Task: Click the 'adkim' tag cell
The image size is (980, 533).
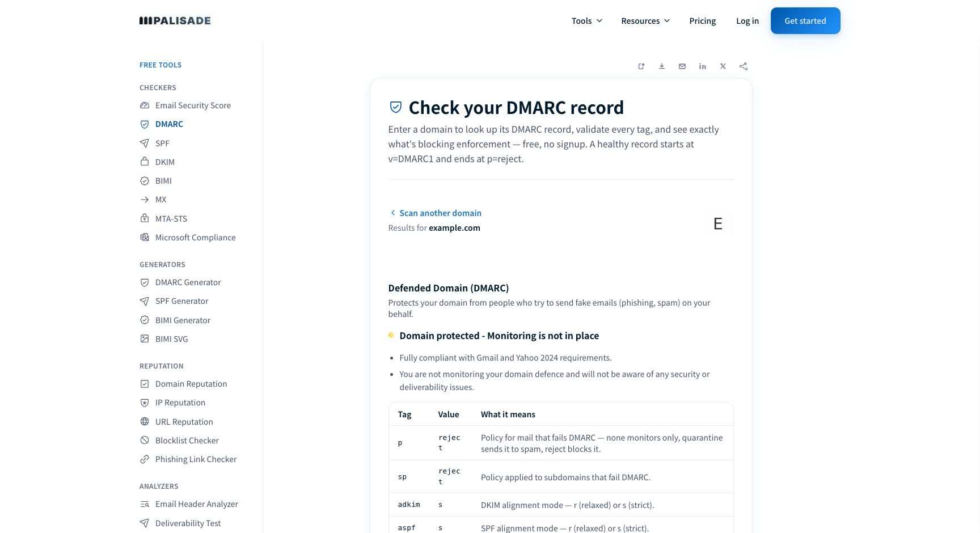Action: pyautogui.click(x=409, y=505)
